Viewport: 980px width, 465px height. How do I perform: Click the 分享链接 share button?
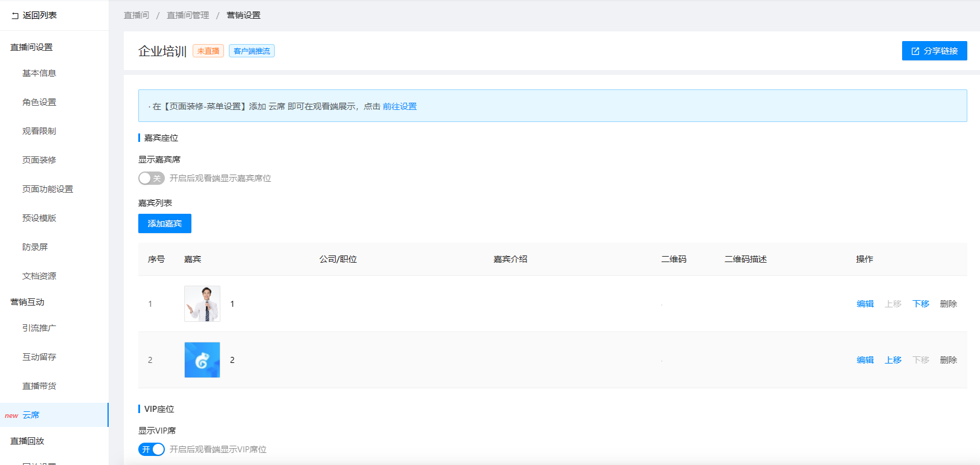[934, 51]
